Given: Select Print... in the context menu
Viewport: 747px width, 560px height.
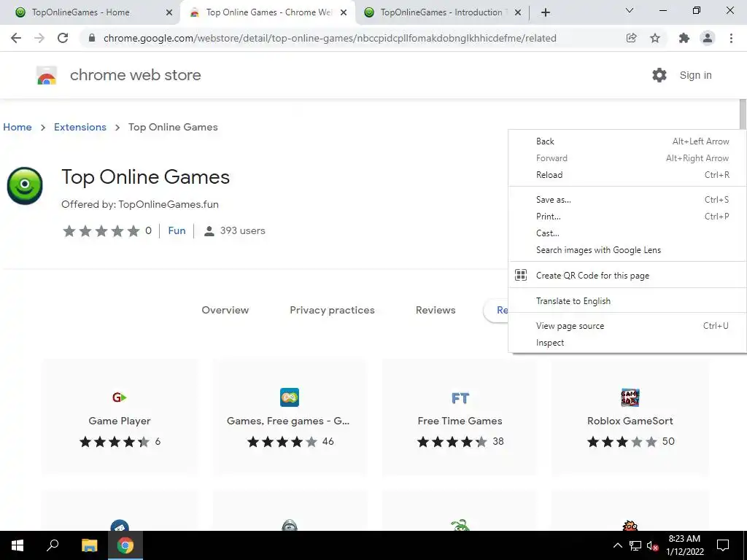Looking at the screenshot, I should [x=627, y=216].
